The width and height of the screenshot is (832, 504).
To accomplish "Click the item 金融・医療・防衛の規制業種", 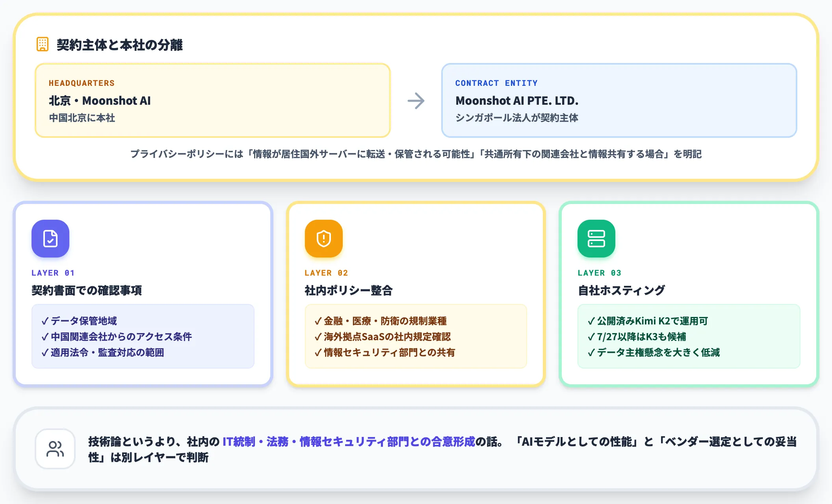I will 381,321.
